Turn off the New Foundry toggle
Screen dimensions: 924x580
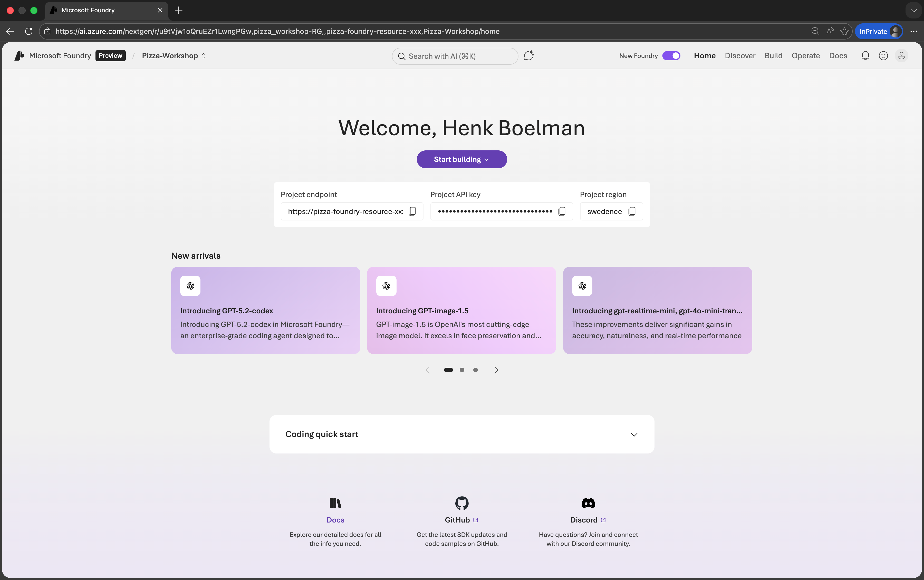(671, 56)
